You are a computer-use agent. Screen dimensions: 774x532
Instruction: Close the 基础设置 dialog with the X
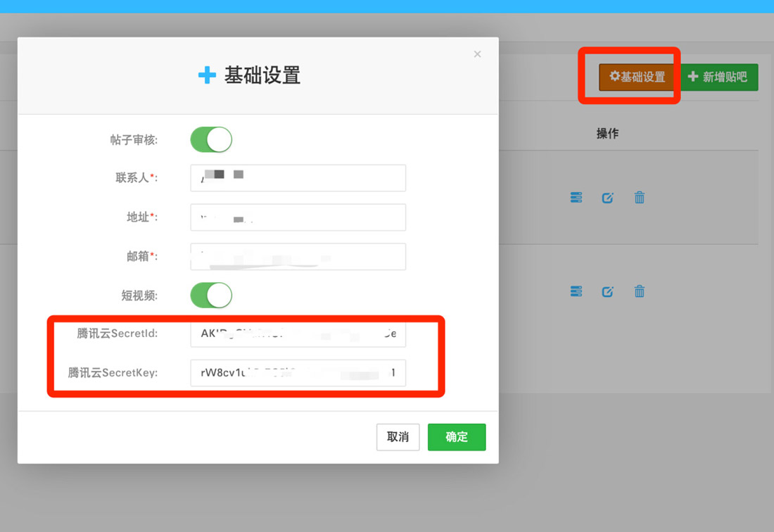pos(477,54)
